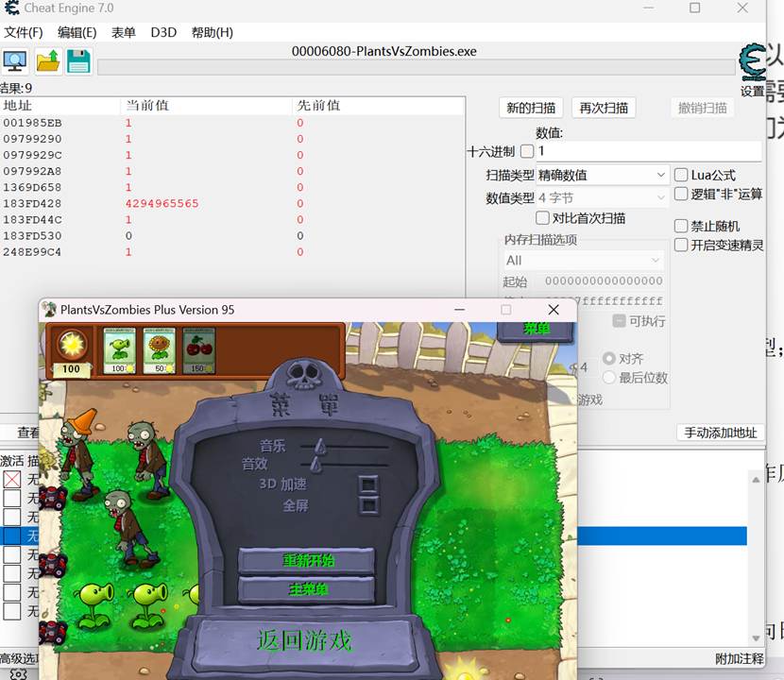
Task: Select address row 0979929C
Action: tap(232, 155)
